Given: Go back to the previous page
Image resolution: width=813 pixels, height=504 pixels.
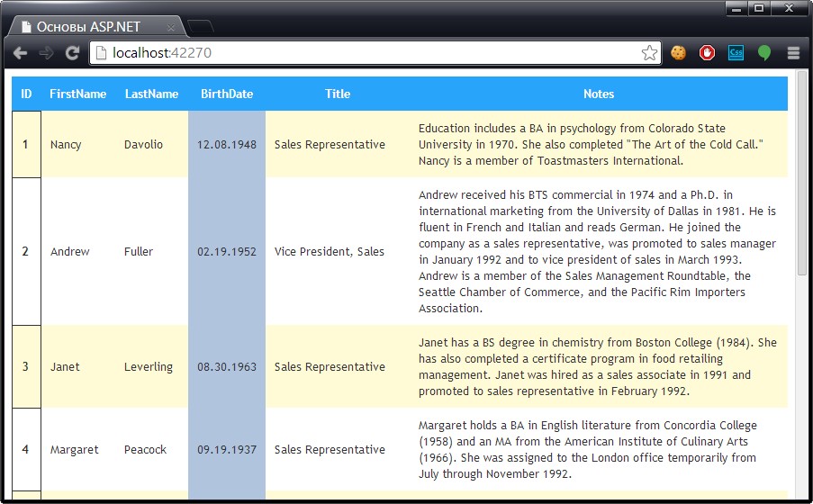Looking at the screenshot, I should coord(20,53).
